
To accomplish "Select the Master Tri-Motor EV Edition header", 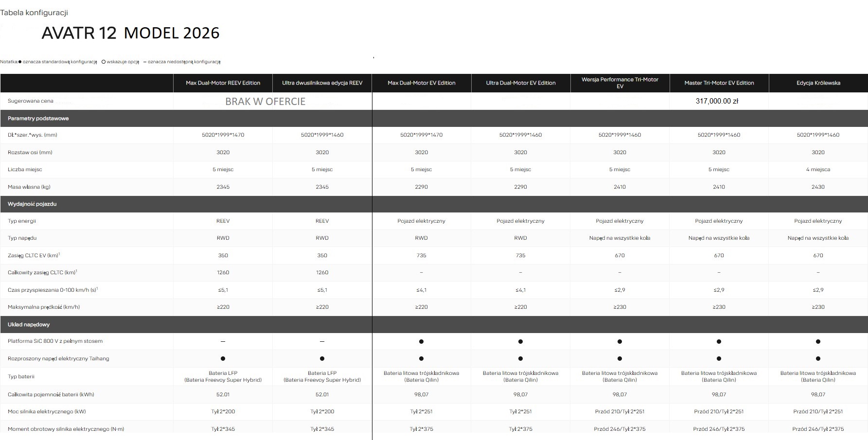I will pos(719,83).
